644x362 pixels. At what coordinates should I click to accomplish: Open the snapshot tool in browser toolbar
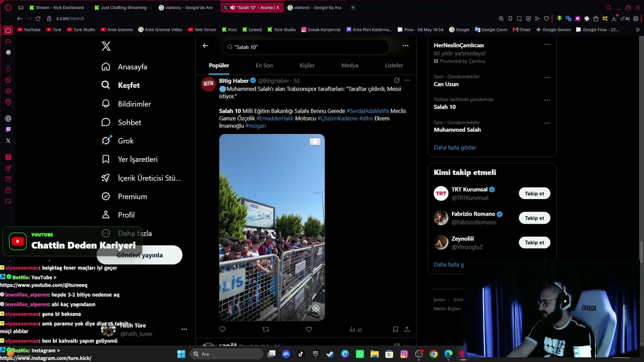(x=519, y=19)
